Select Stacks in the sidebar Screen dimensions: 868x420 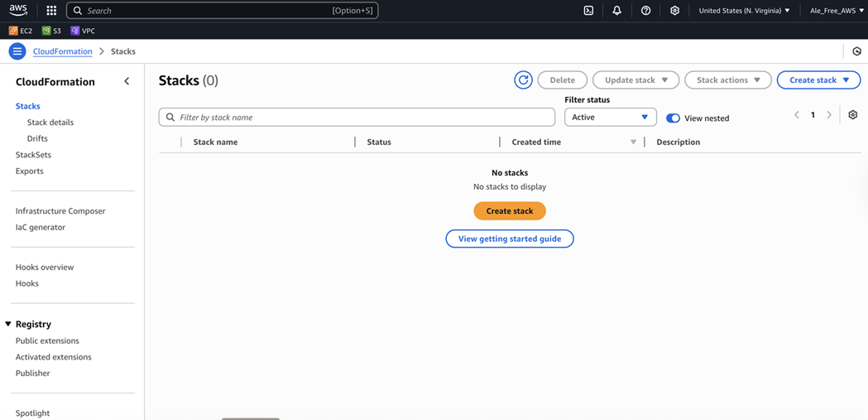[x=27, y=106]
